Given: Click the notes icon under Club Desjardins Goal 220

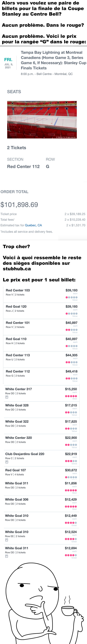Looking at the screenshot, I should pyautogui.click(x=7, y=462).
